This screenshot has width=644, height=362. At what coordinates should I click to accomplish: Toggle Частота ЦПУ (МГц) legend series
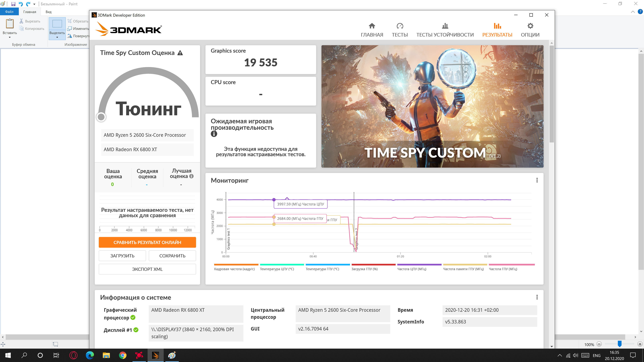412,269
